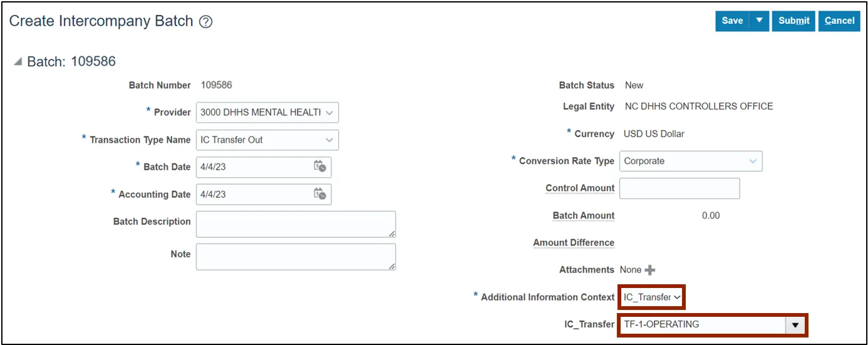Collapse the Batch: 109586 section

pyautogui.click(x=18, y=62)
